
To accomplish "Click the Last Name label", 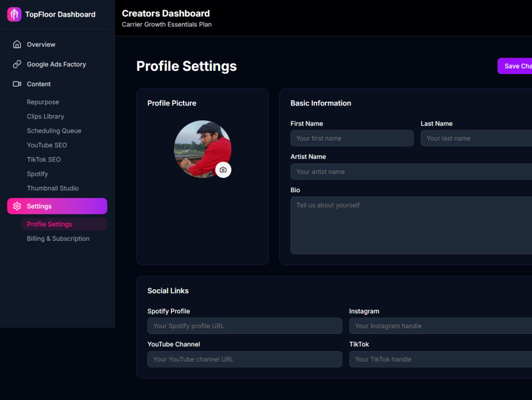I will point(437,124).
